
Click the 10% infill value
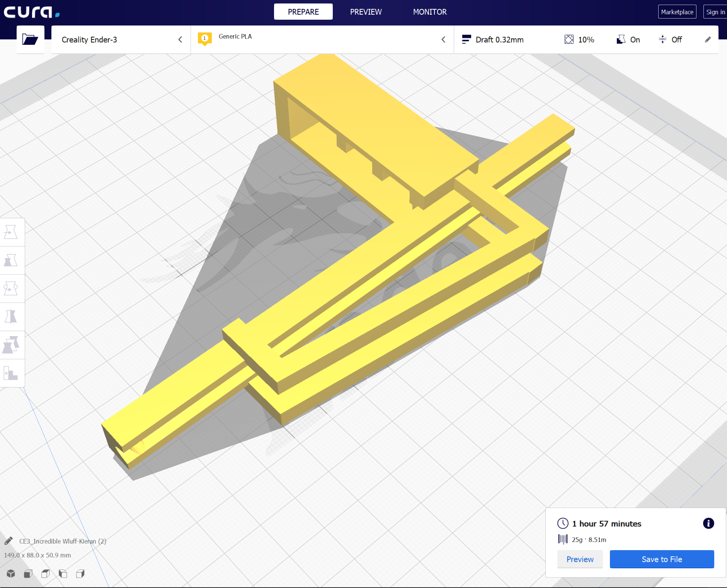pyautogui.click(x=586, y=39)
